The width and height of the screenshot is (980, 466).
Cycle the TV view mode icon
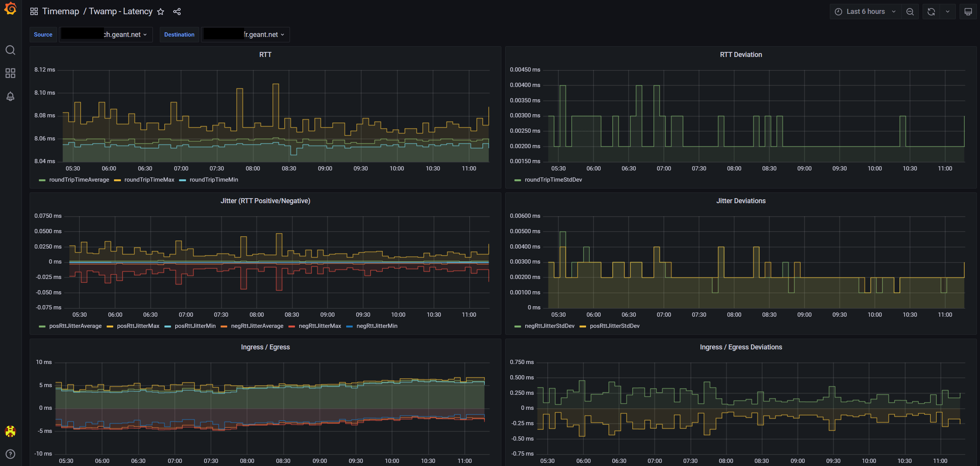tap(968, 12)
